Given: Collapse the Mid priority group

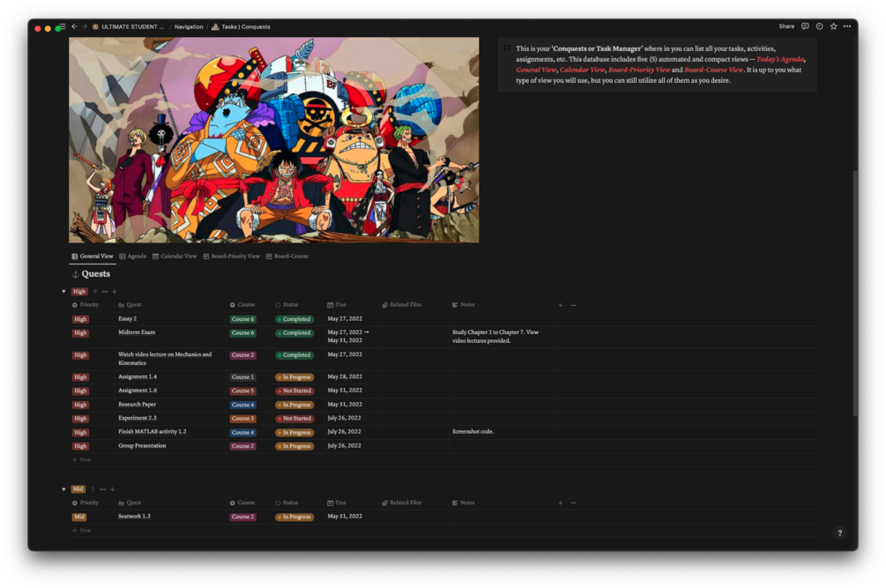Looking at the screenshot, I should 63,489.
